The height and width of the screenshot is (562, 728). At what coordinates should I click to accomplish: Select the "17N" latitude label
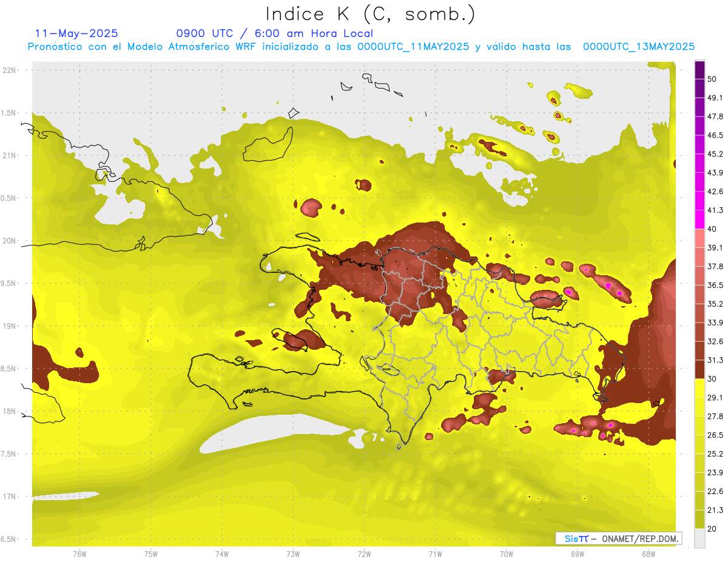(10, 497)
